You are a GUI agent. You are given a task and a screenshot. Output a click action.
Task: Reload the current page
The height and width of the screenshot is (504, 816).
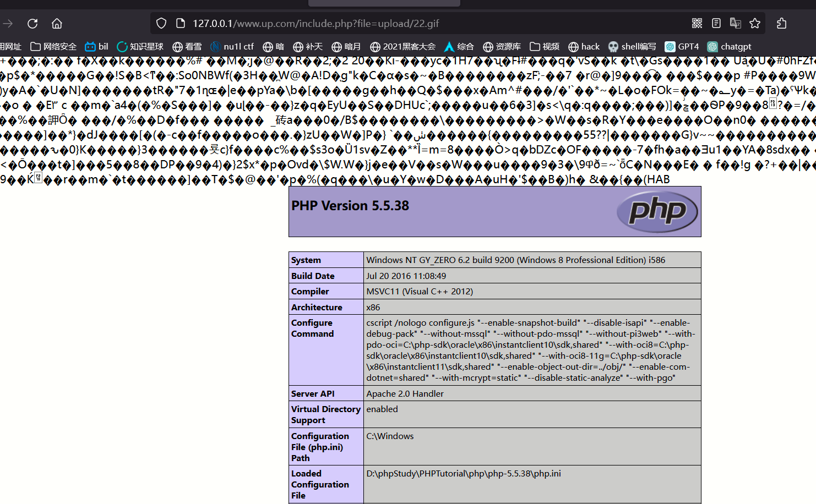pos(32,24)
